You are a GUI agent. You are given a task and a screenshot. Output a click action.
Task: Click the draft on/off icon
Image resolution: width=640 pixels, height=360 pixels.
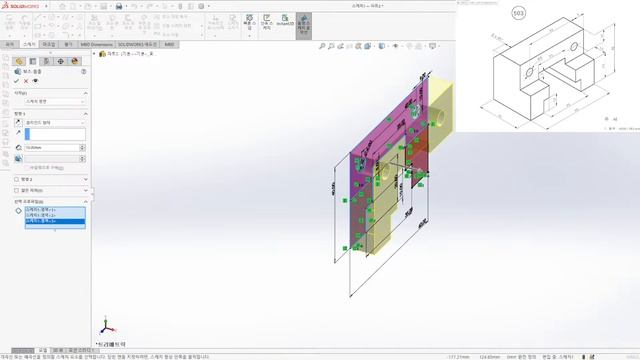[18, 159]
